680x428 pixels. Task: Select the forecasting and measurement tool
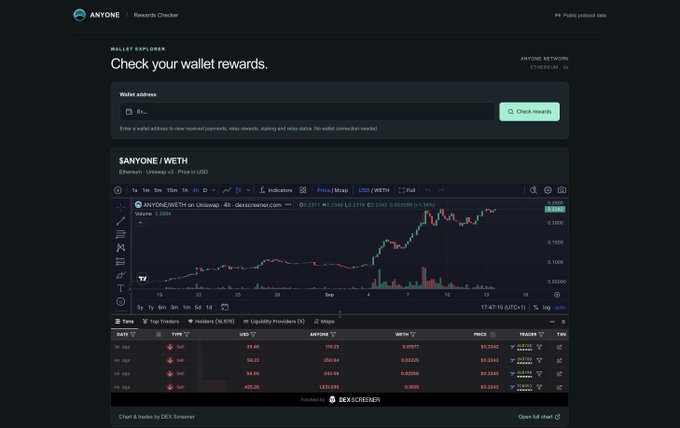pos(121,261)
